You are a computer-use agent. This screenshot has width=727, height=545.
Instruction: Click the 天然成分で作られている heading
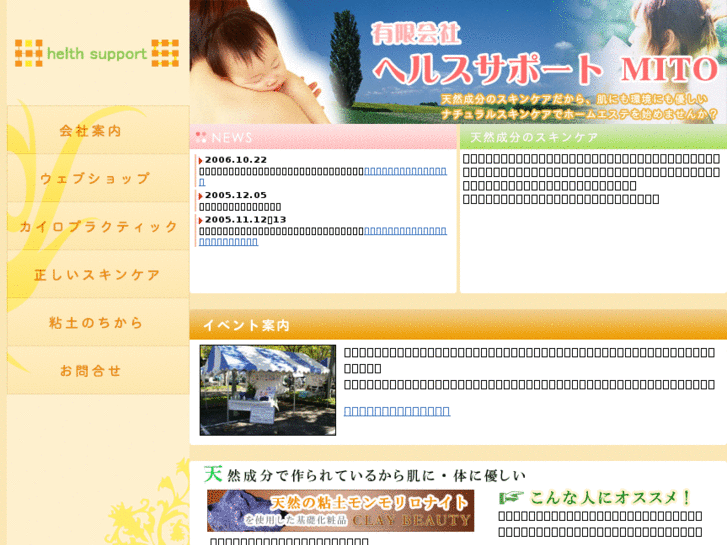tap(365, 475)
